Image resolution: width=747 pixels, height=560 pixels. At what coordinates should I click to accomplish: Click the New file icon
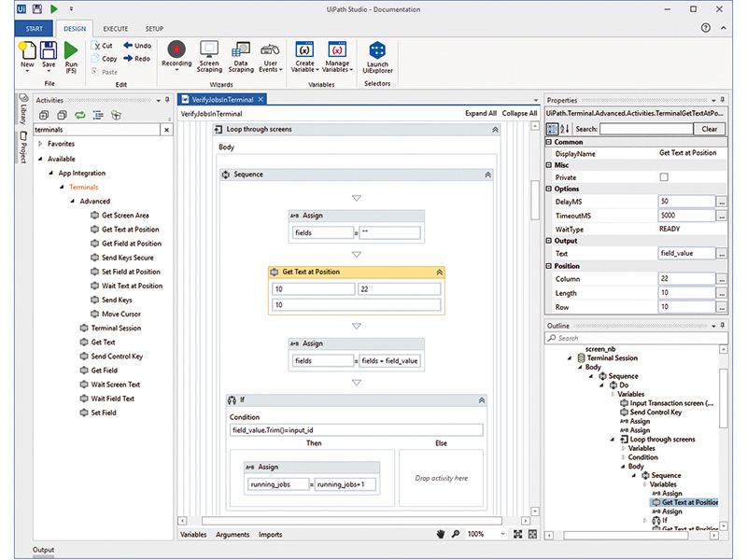(x=27, y=51)
